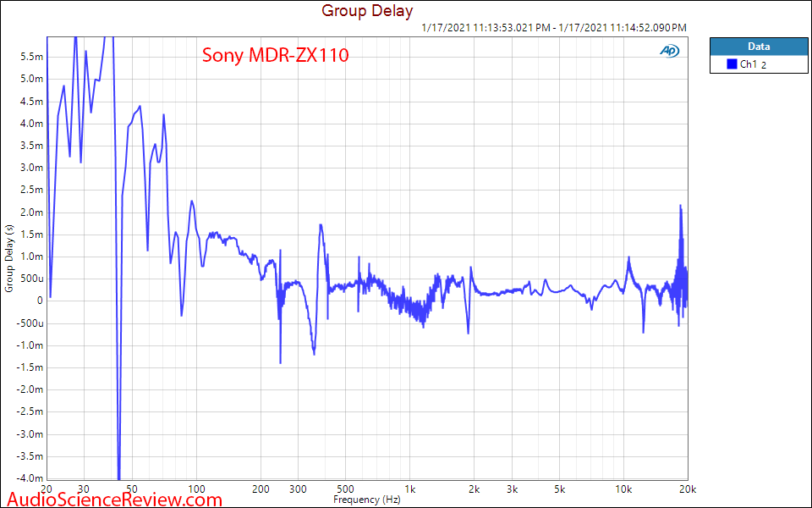This screenshot has width=812, height=508.
Task: Click the '-2.5m' y-axis tick label
Action: tap(30, 412)
